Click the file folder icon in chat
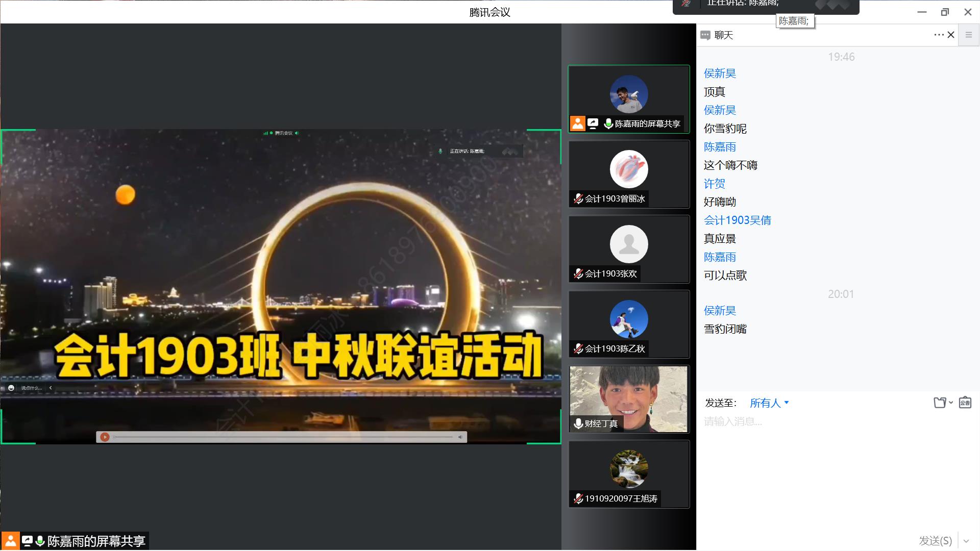Screen dimensions: 980x551 940,403
